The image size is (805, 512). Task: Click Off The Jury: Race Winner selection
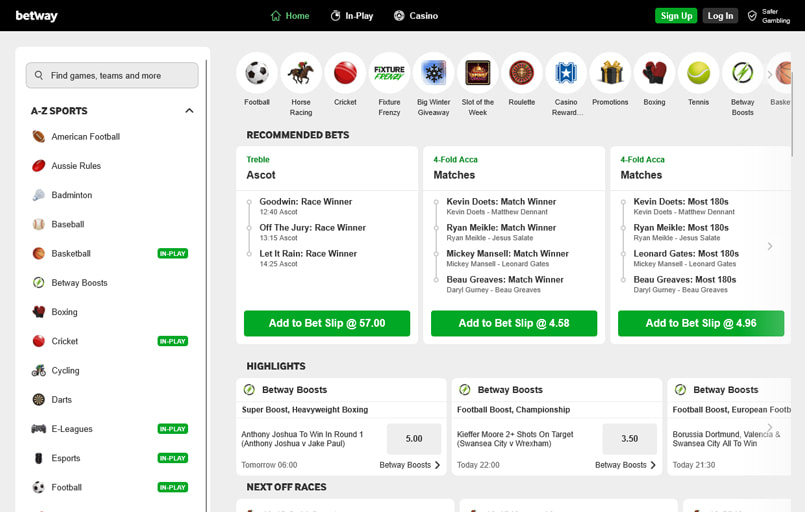(312, 227)
